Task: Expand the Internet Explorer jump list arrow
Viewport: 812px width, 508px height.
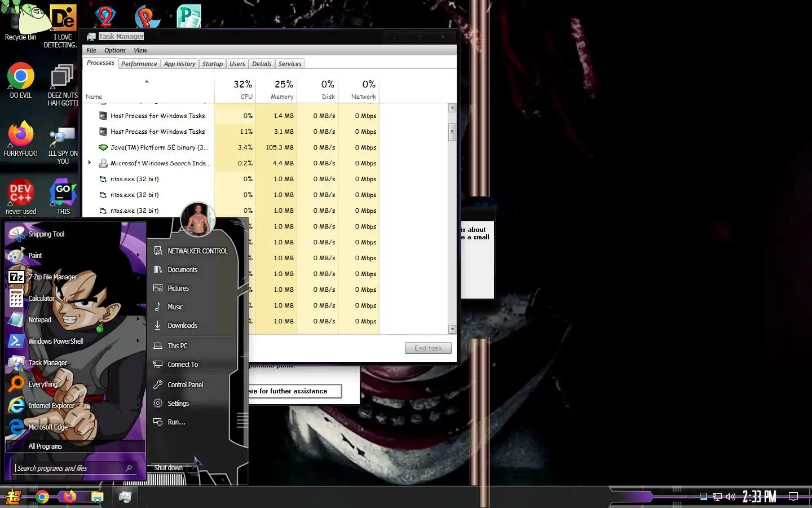Action: pos(138,405)
